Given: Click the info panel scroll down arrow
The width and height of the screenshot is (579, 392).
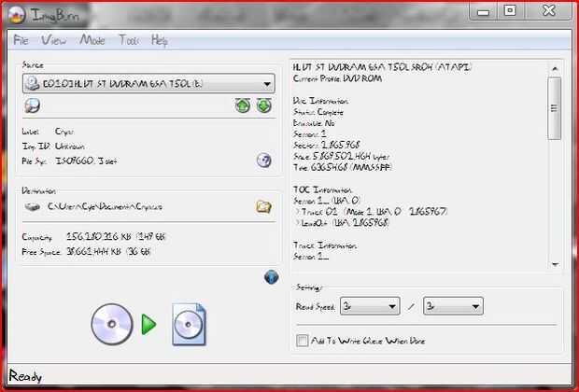Looking at the screenshot, I should [x=555, y=264].
